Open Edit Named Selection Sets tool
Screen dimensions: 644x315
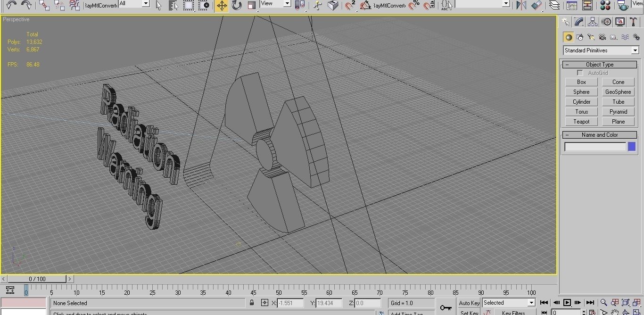[x=447, y=5]
